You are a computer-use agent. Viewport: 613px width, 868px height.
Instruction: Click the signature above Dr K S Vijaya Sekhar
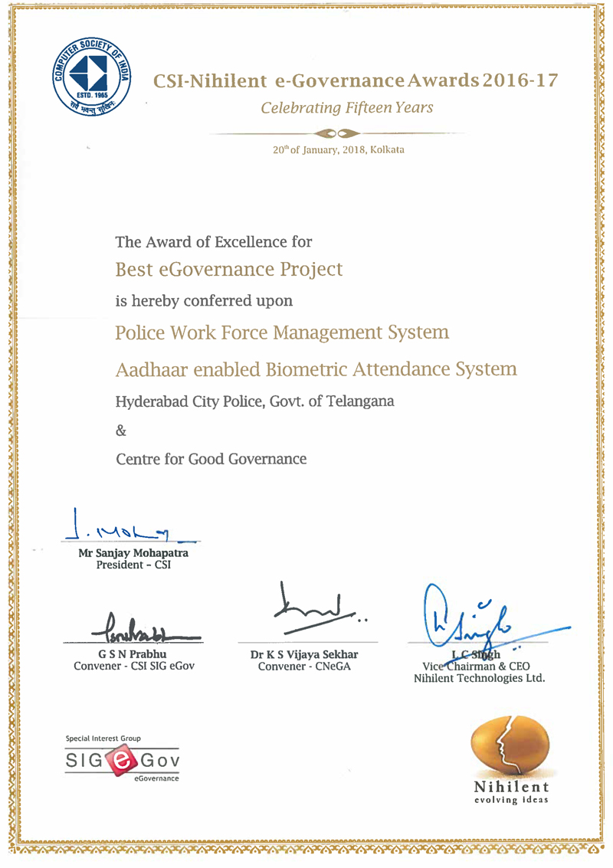tap(321, 608)
